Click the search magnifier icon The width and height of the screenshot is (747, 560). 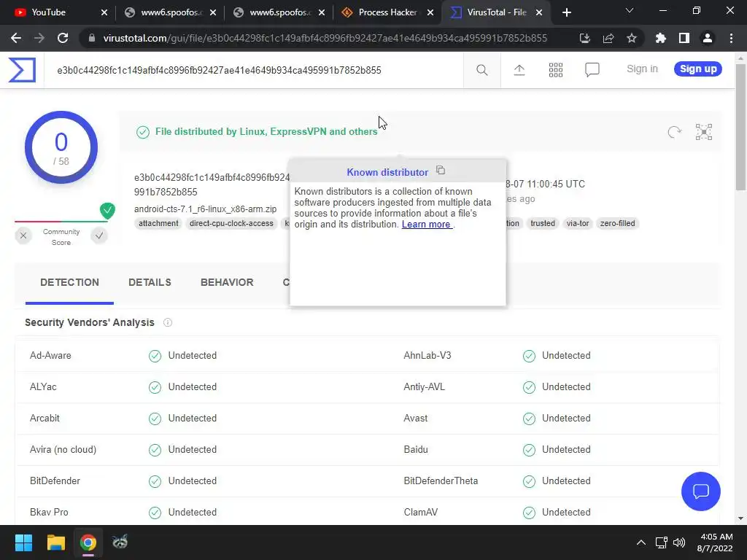tap(481, 70)
